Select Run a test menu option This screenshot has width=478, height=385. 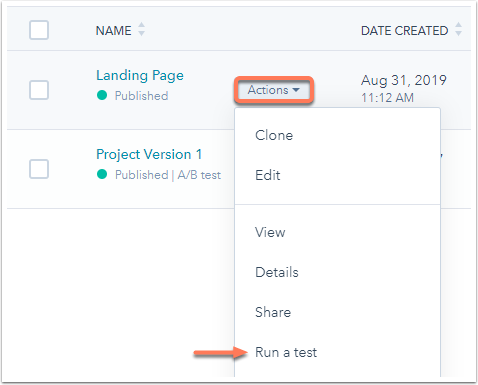pyautogui.click(x=286, y=352)
